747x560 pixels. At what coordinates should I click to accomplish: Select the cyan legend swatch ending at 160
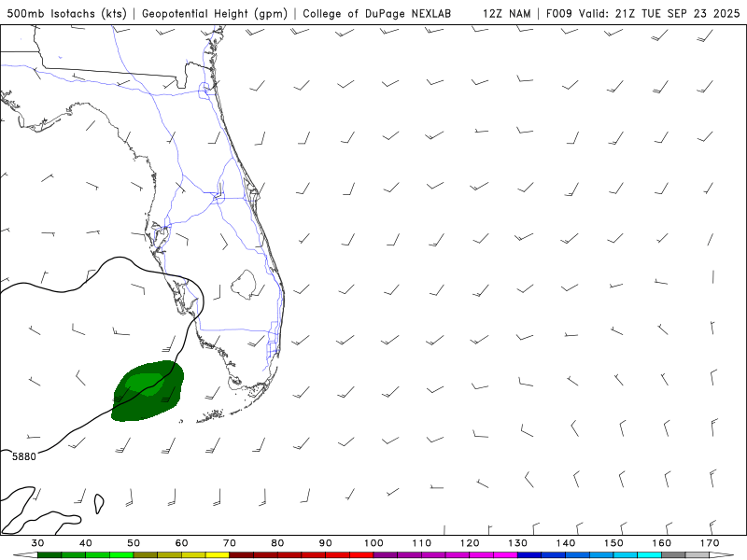point(649,555)
